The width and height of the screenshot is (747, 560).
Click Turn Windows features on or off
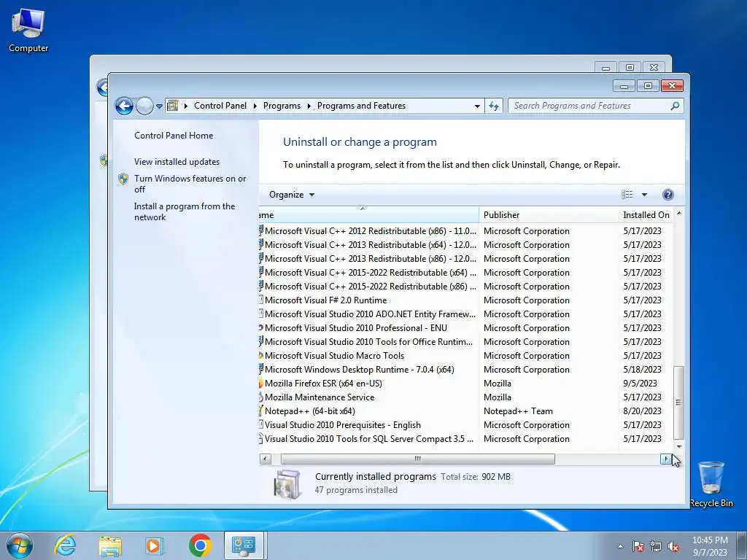click(x=190, y=184)
